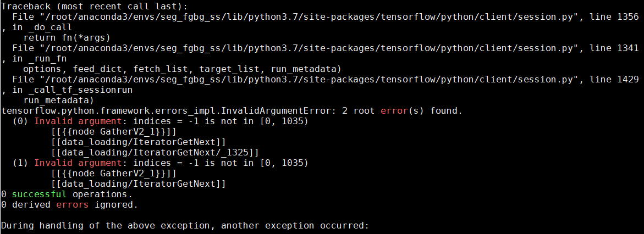Click the "in _run_fn" function name

[x=42, y=59]
